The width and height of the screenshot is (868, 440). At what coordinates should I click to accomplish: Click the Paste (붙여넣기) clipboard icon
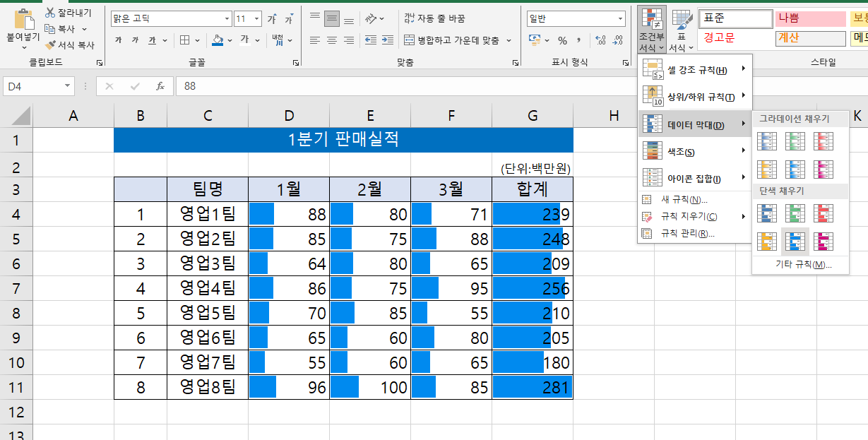click(24, 20)
